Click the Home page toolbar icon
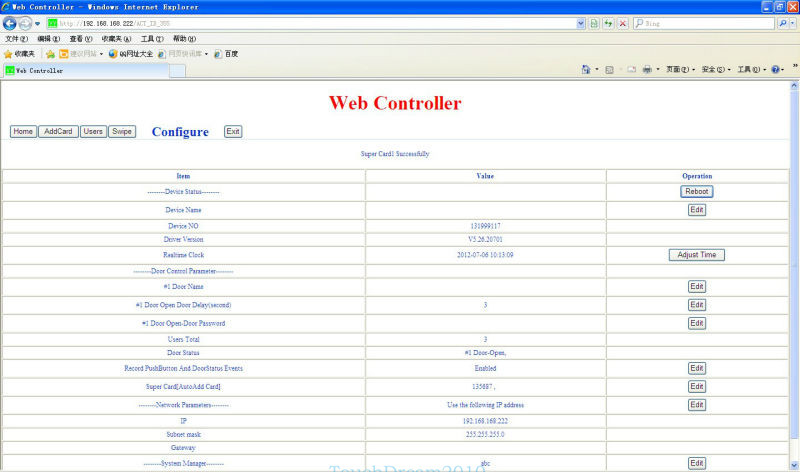Image resolution: width=800 pixels, height=472 pixels. click(x=586, y=69)
